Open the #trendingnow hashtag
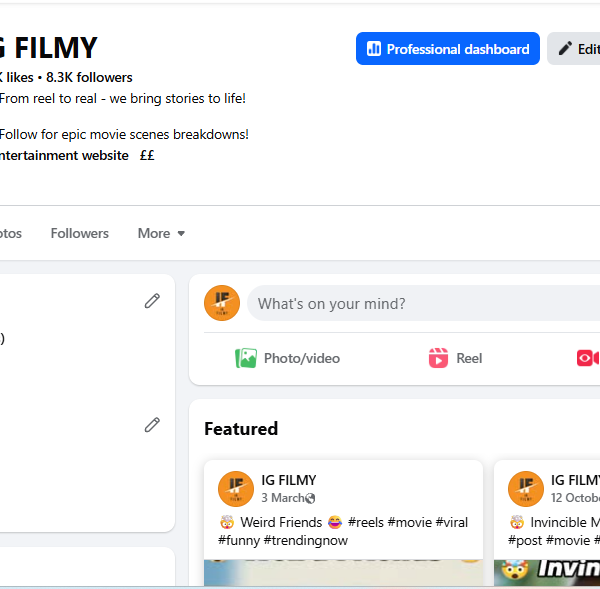The width and height of the screenshot is (600, 589). (x=306, y=540)
